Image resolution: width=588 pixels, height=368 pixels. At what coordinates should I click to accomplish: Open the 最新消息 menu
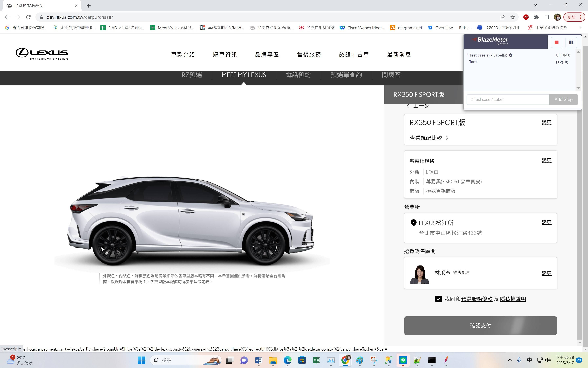399,55
